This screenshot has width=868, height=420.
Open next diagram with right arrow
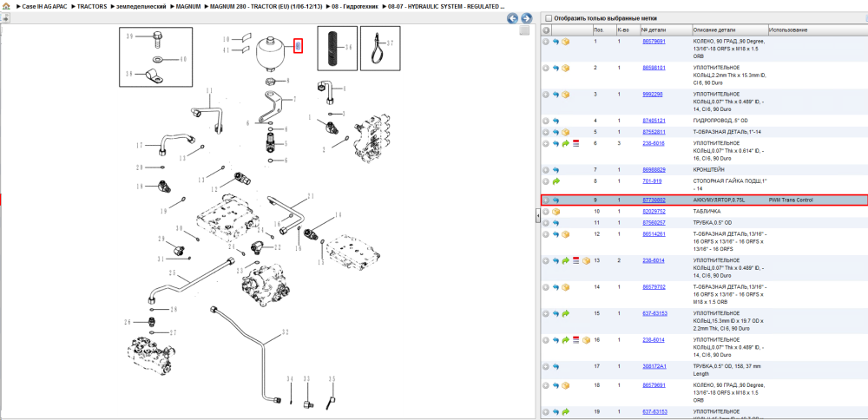527,18
